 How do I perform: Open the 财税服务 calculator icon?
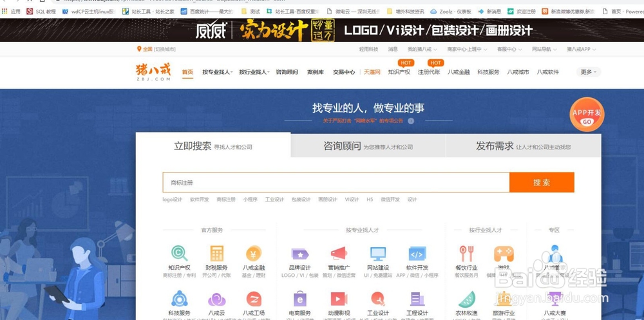[x=216, y=253]
